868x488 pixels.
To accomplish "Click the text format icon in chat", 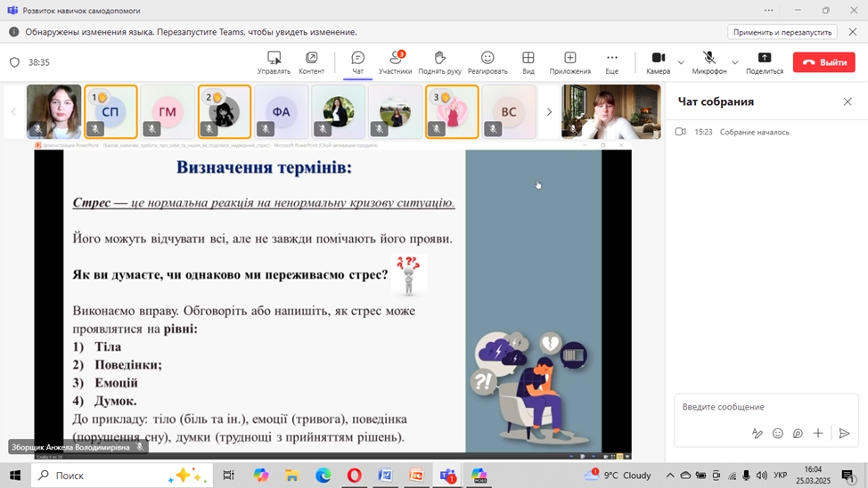I will 757,434.
